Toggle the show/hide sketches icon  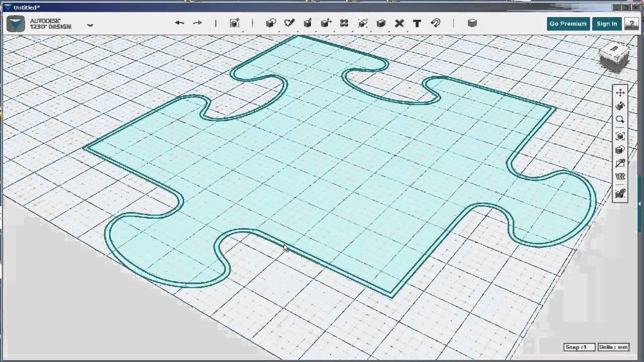(x=620, y=163)
